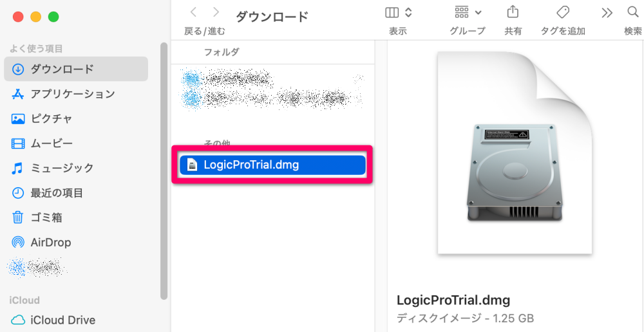Minimize the window with the yellow button
Image resolution: width=644 pixels, height=332 pixels.
click(x=35, y=17)
